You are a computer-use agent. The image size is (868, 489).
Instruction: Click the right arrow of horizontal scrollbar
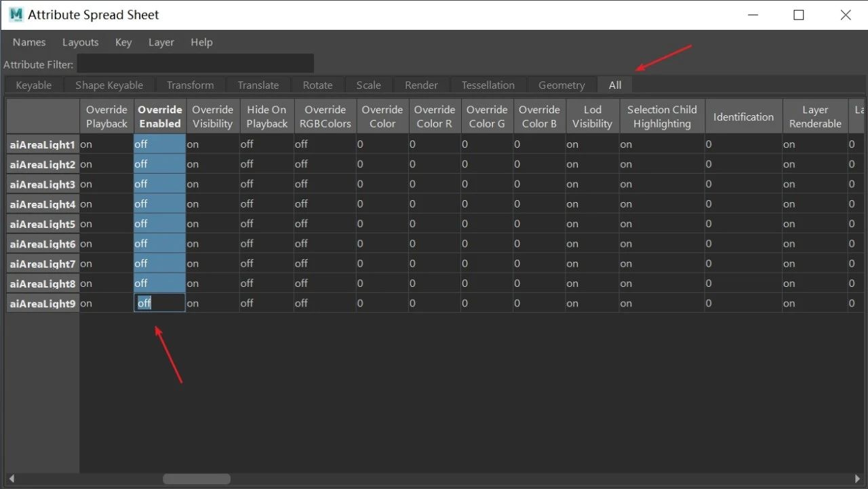point(857,479)
